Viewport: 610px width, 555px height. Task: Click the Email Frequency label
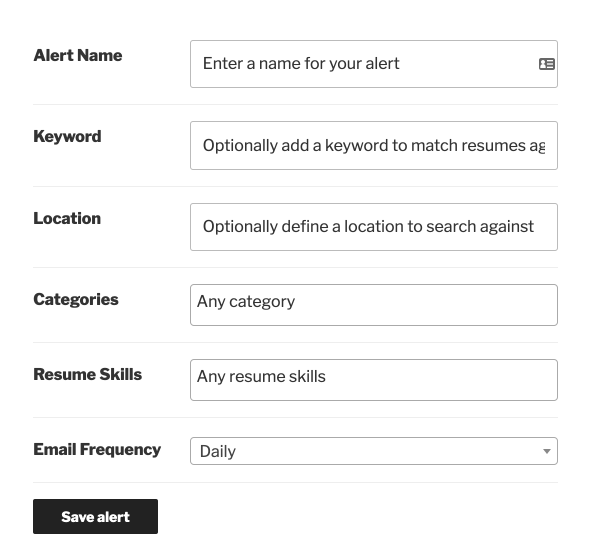click(x=97, y=450)
